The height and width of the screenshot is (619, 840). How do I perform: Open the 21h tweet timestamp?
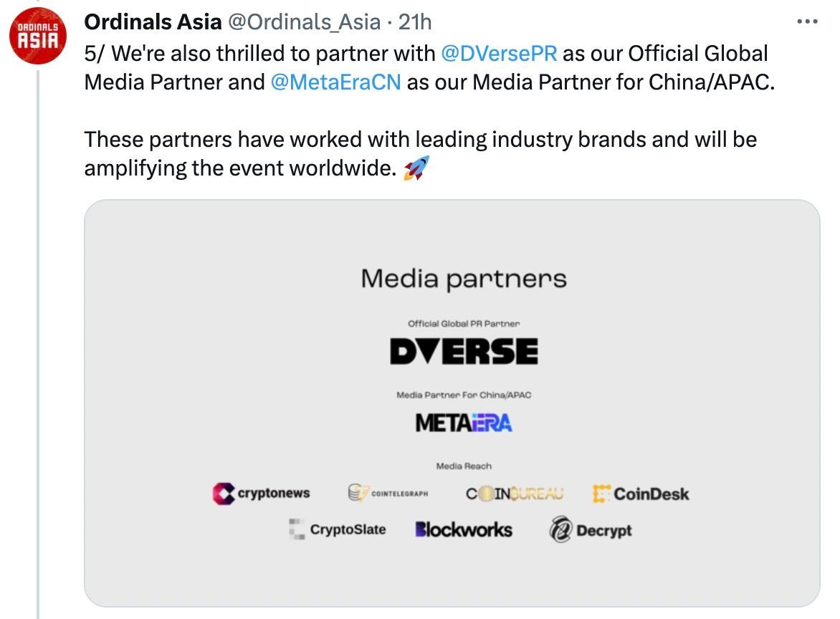(x=415, y=23)
